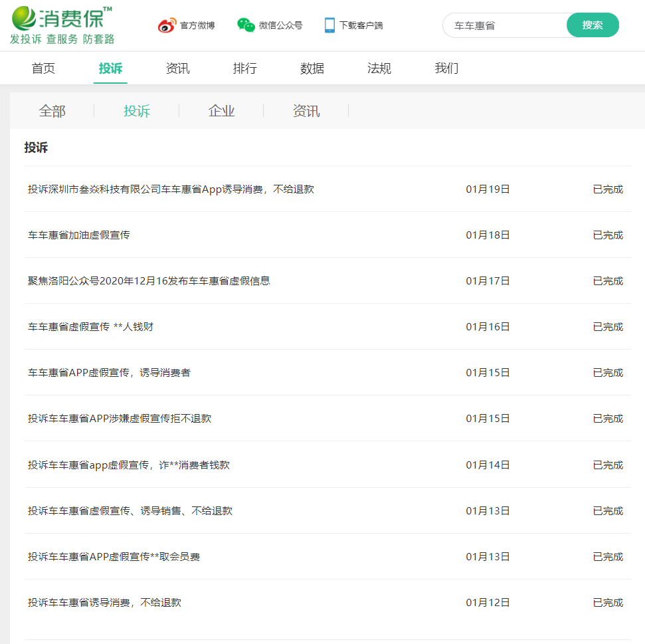
Task: Click 已完成 status in 01月12日 row
Action: click(x=608, y=602)
